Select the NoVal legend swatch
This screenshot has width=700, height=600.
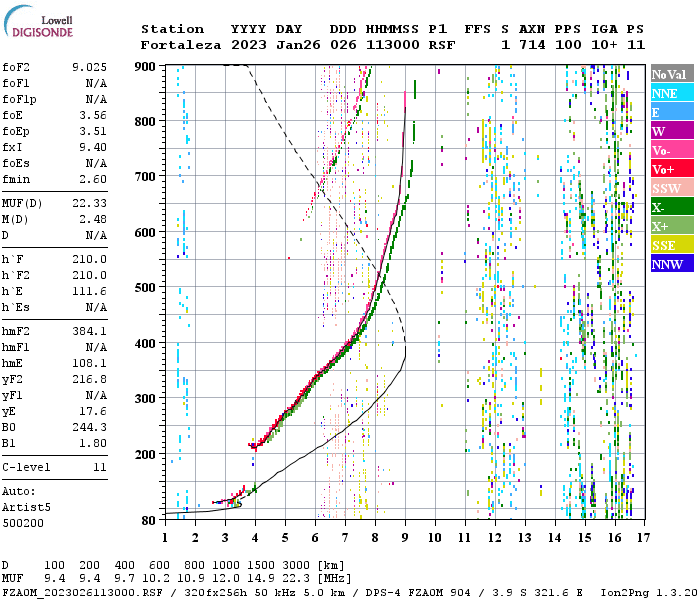click(x=672, y=74)
